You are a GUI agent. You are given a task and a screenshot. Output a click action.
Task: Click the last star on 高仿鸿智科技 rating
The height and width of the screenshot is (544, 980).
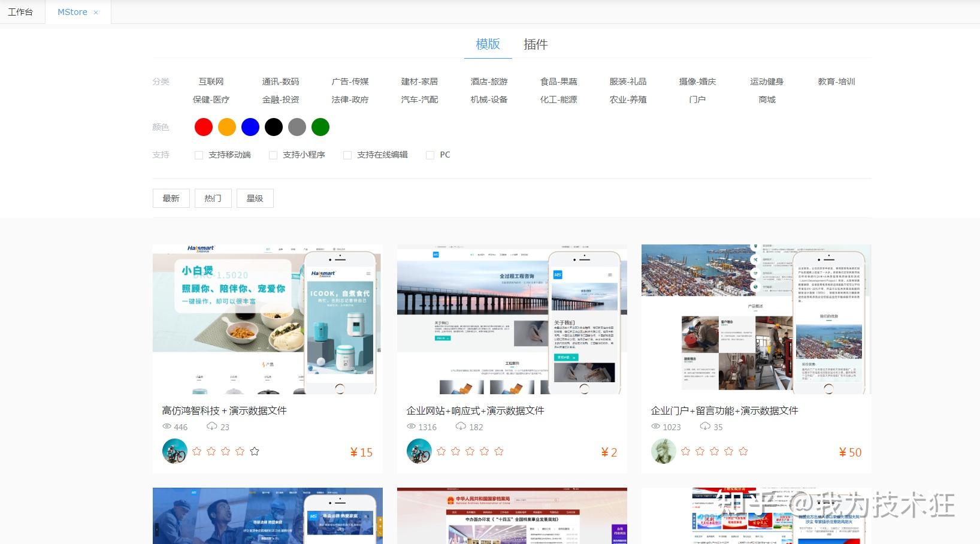point(255,451)
